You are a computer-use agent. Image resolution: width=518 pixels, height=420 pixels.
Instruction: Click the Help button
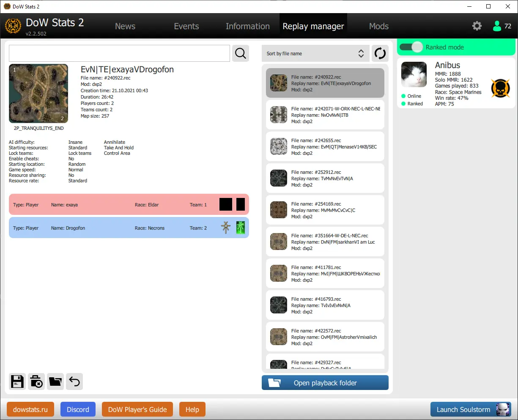[x=192, y=409]
